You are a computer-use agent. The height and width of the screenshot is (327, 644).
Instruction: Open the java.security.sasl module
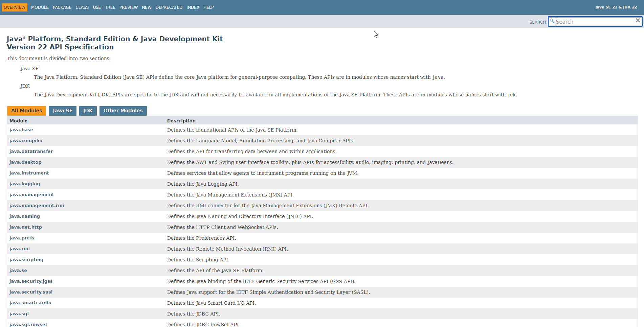(x=31, y=292)
